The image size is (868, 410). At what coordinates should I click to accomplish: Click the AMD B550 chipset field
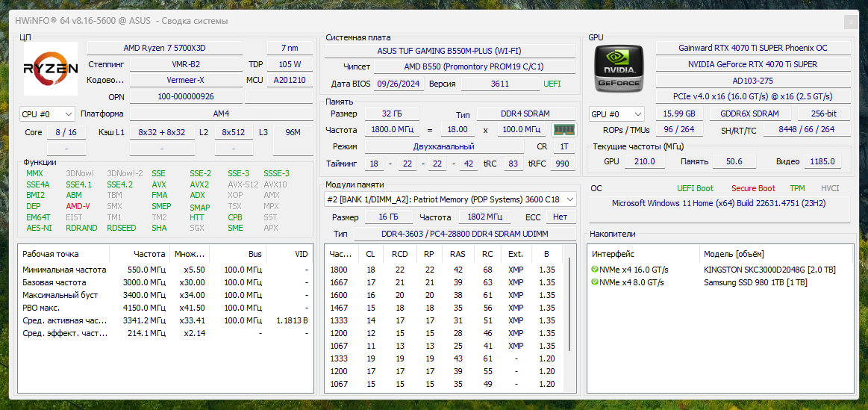click(475, 67)
